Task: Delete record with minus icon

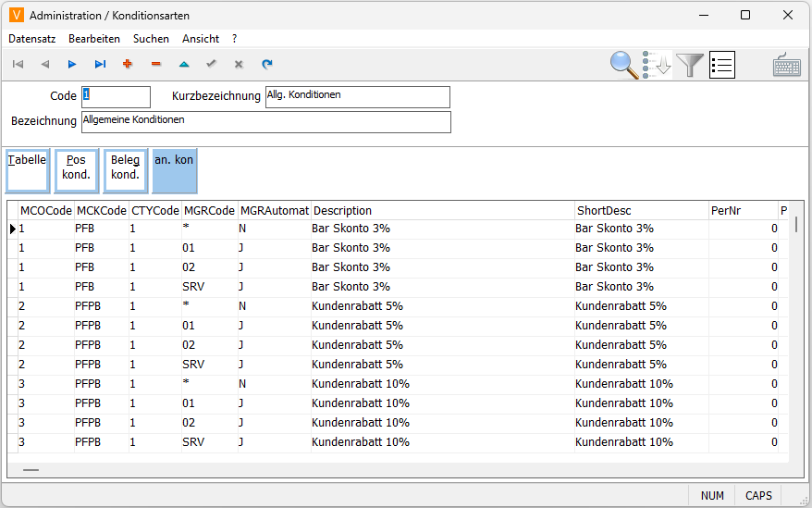Action: pos(155,65)
